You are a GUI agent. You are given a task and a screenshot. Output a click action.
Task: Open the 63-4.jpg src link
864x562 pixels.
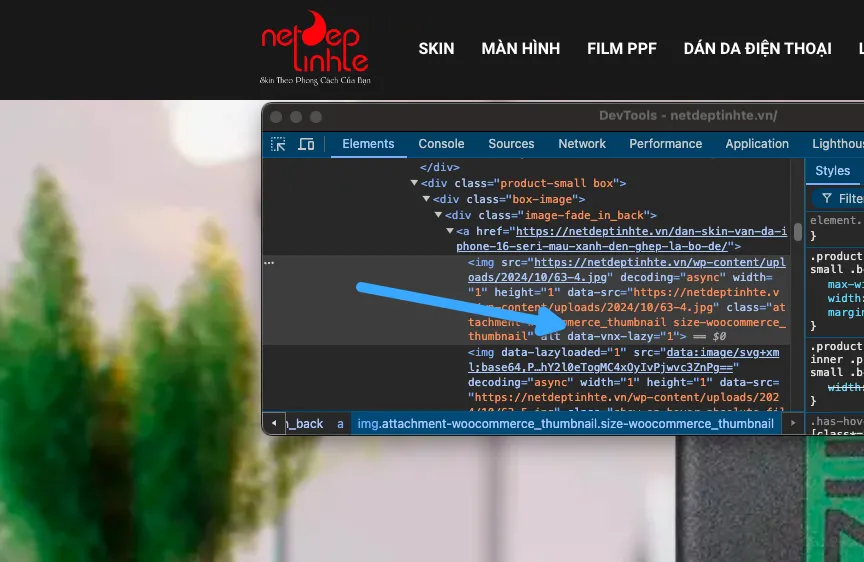click(627, 269)
